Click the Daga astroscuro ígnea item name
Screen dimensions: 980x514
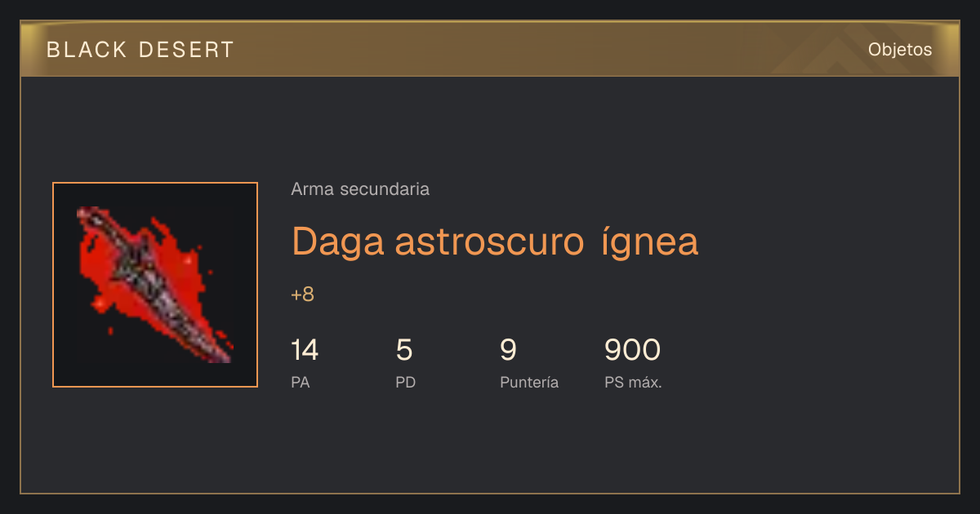point(495,241)
